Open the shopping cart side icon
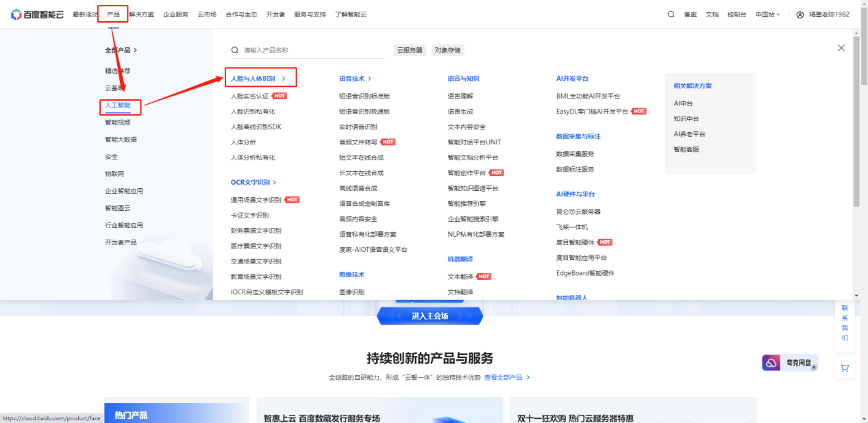Viewport: 868px width, 423px height. click(845, 368)
